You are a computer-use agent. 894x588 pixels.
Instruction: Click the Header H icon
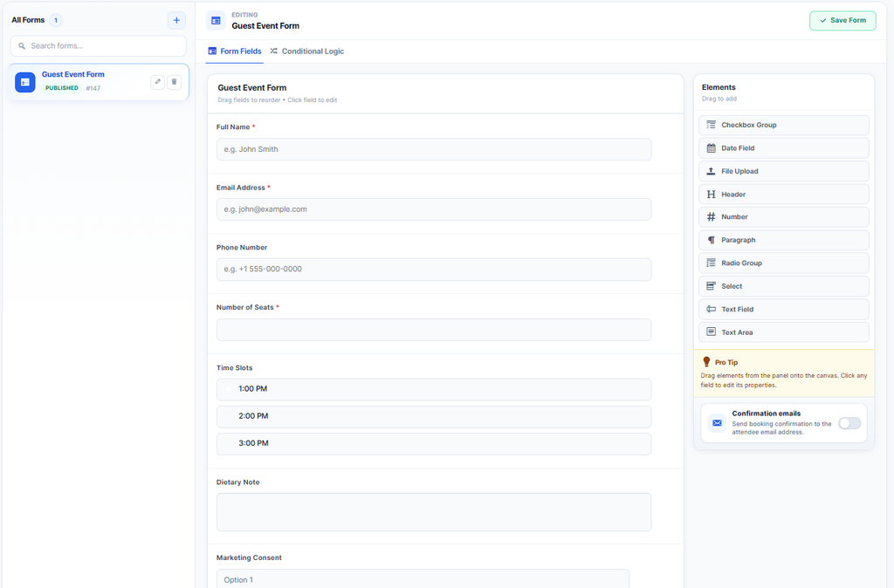711,195
